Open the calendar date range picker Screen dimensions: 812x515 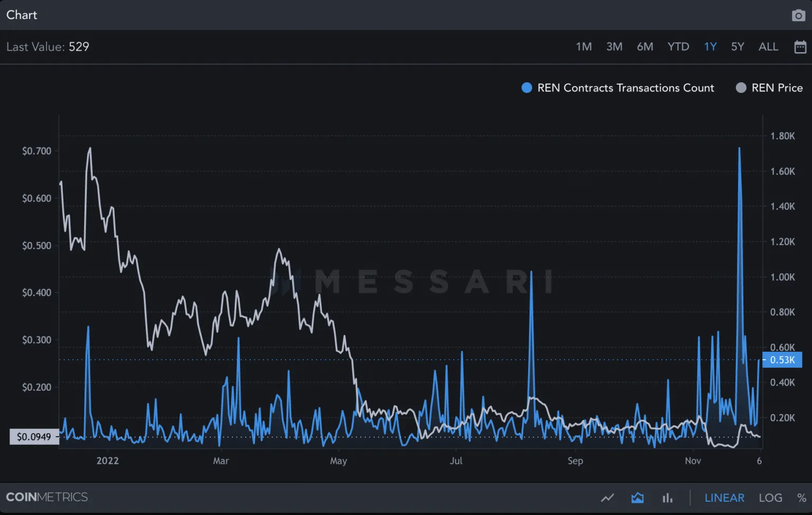click(800, 47)
